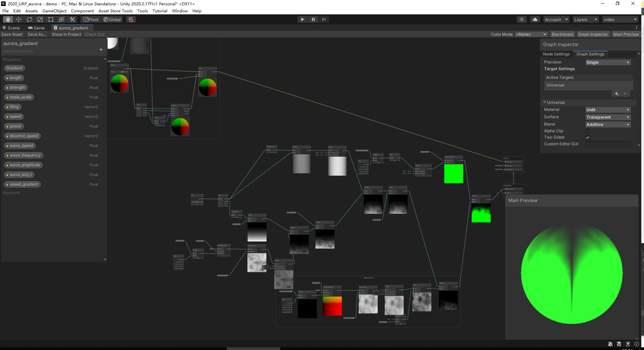
Task: Open the GameObject menu
Action: tap(54, 11)
